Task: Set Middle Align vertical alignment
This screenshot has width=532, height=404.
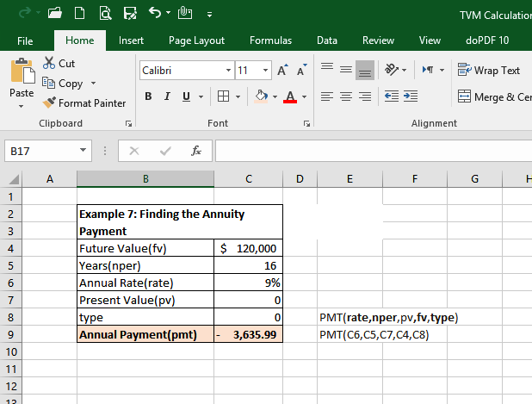Action: [346, 70]
